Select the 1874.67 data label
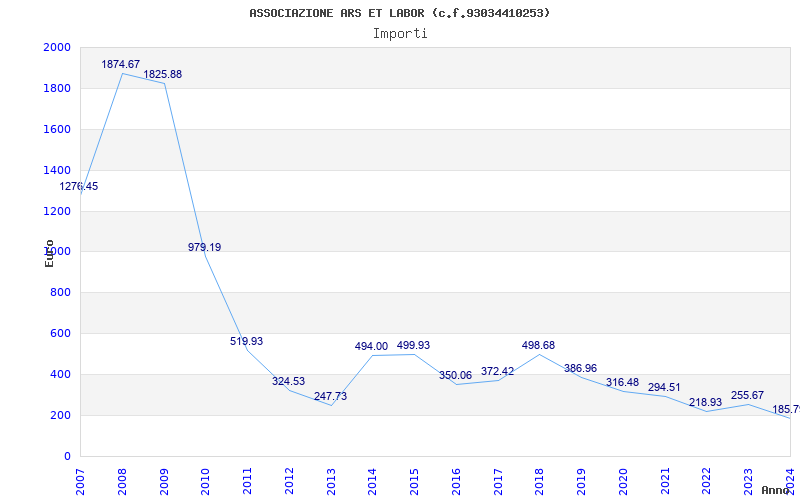The width and height of the screenshot is (800, 500). point(120,64)
